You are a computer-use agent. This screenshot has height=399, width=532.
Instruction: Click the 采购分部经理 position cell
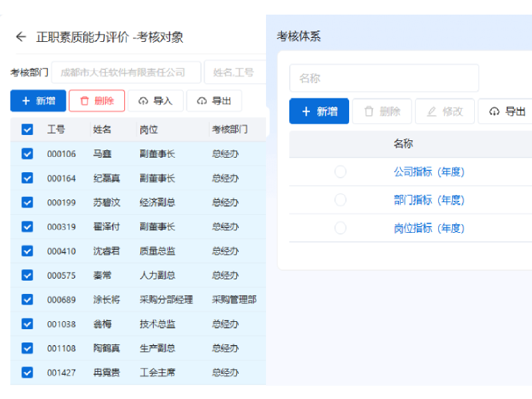pyautogui.click(x=166, y=300)
